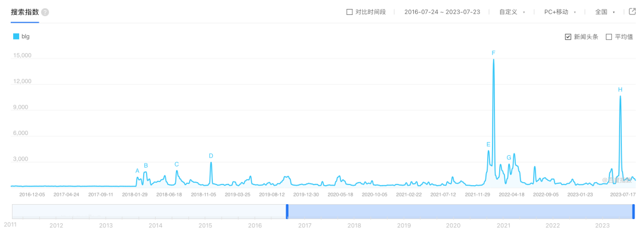Click news marker C on the chart
This screenshot has width=644, height=240.
pyautogui.click(x=177, y=164)
